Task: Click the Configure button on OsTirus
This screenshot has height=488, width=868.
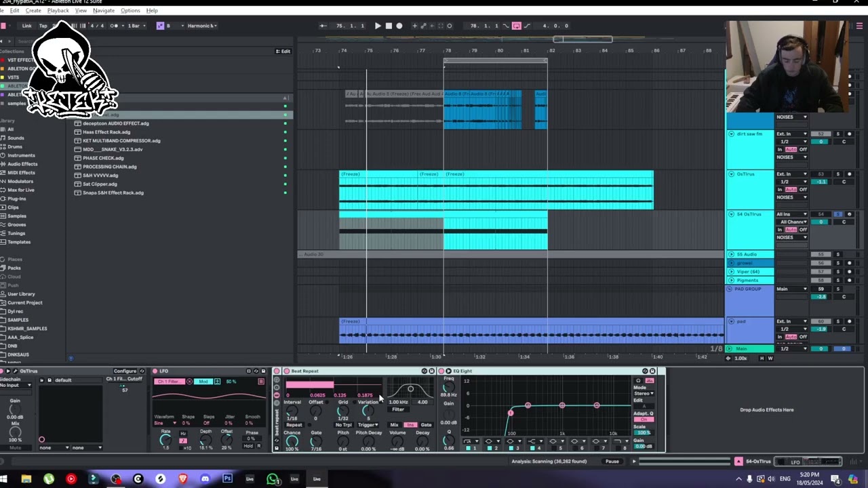Action: click(125, 371)
